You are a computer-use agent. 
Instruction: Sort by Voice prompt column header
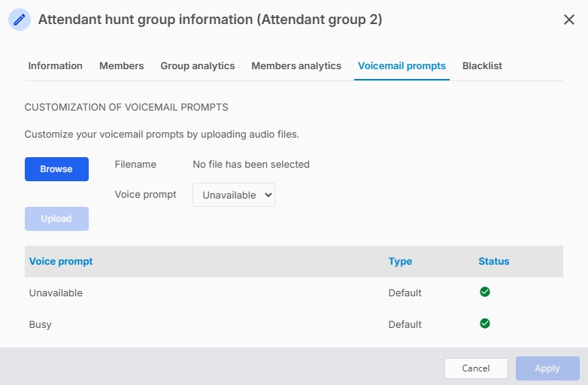[x=61, y=261]
